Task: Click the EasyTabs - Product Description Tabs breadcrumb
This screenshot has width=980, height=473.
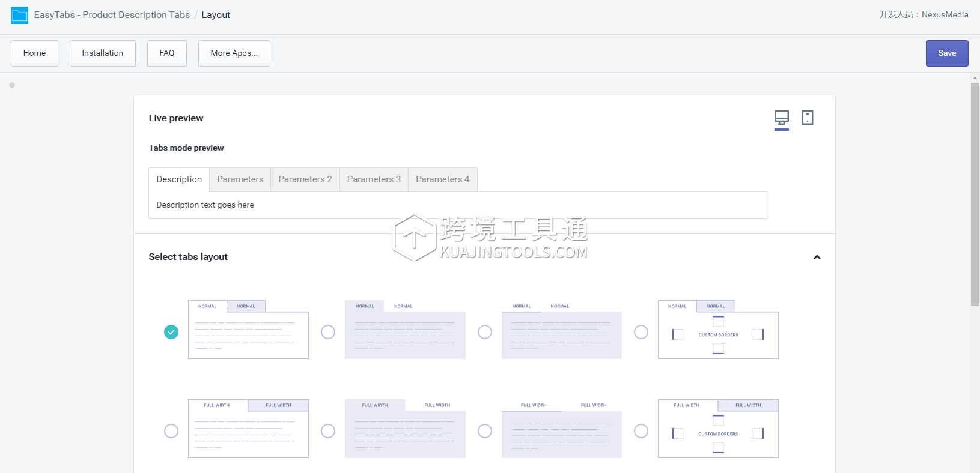Action: (112, 15)
